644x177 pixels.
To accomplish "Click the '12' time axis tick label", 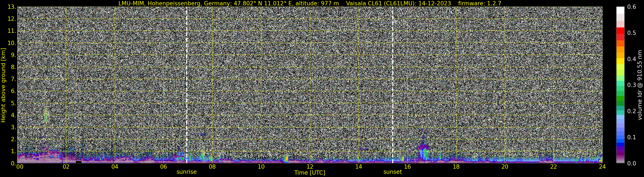I will (310, 167).
